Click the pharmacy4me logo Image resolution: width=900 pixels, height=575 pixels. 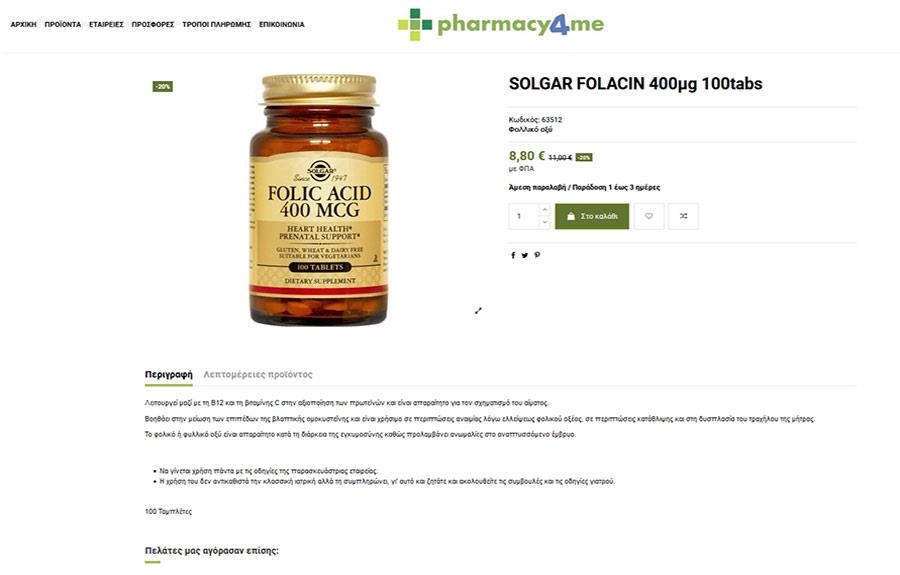pos(501,25)
